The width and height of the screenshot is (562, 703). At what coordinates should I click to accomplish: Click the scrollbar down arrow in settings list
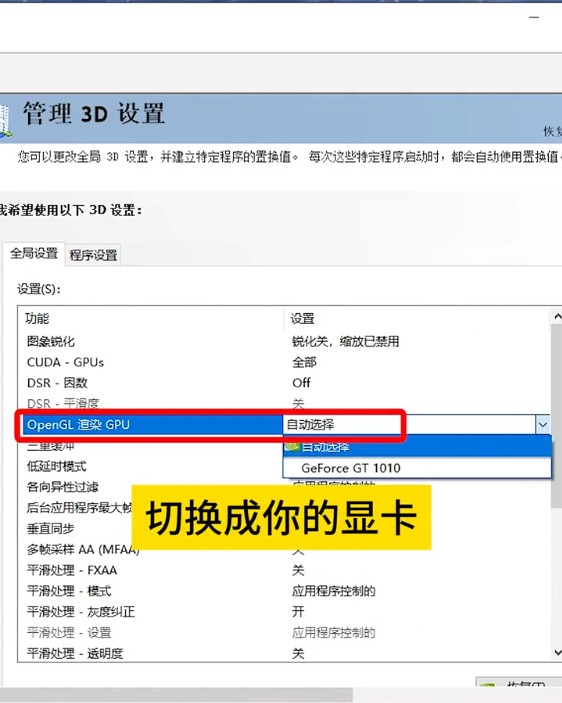pos(557,652)
